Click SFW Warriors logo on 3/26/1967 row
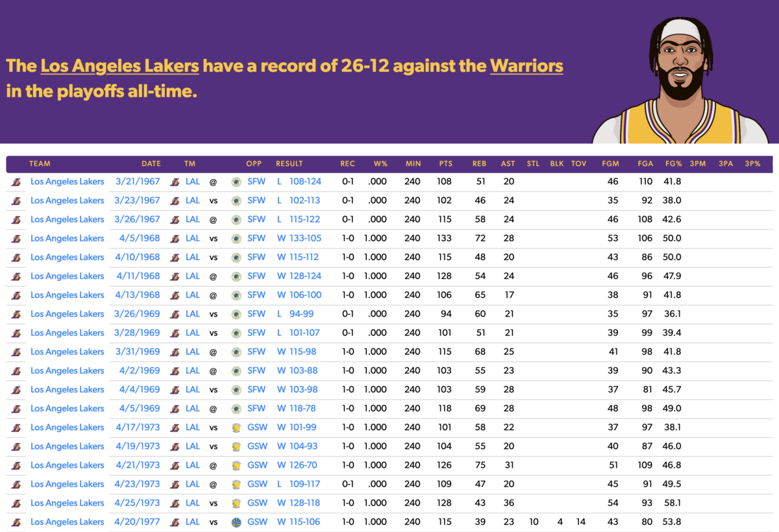This screenshot has height=532, width=779. pyautogui.click(x=236, y=220)
